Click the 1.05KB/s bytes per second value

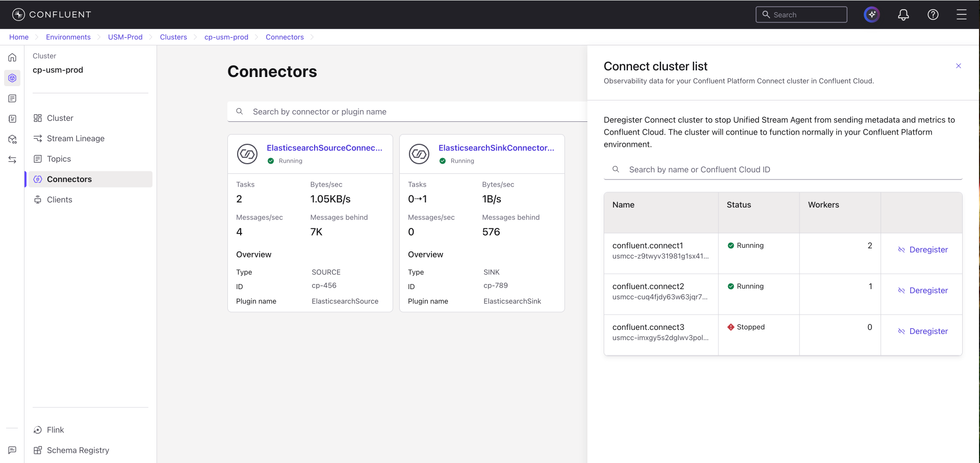(330, 199)
